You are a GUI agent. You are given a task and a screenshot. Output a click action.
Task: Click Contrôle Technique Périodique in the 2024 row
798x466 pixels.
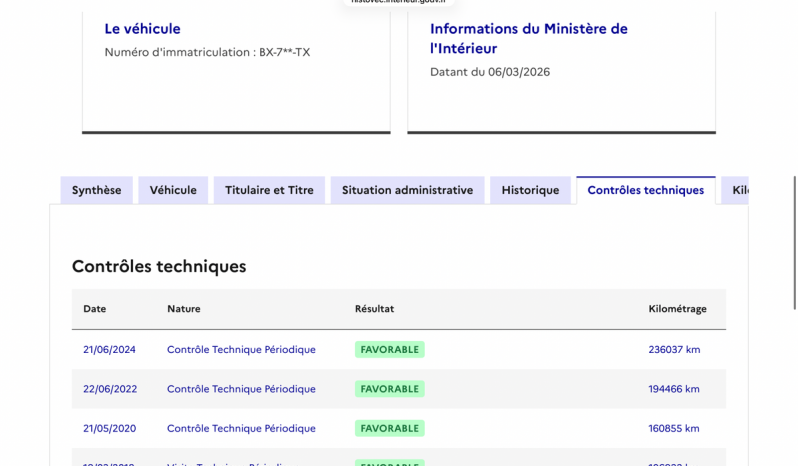point(241,350)
